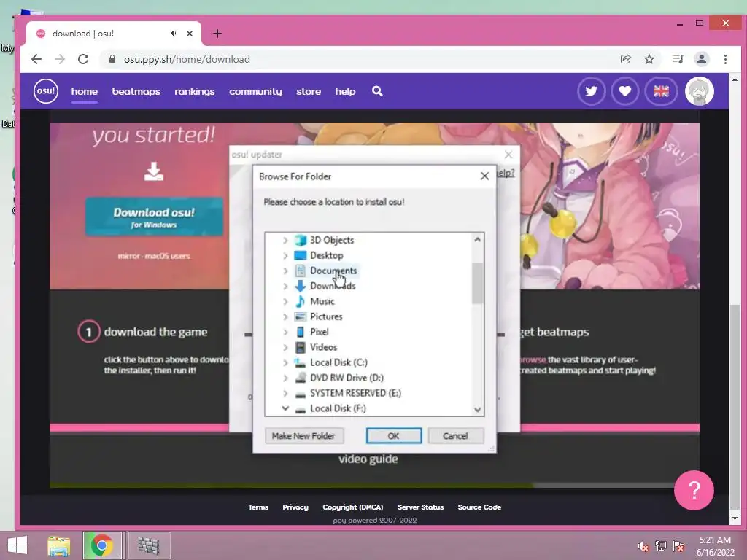Expand the Pictures folder node

point(285,316)
